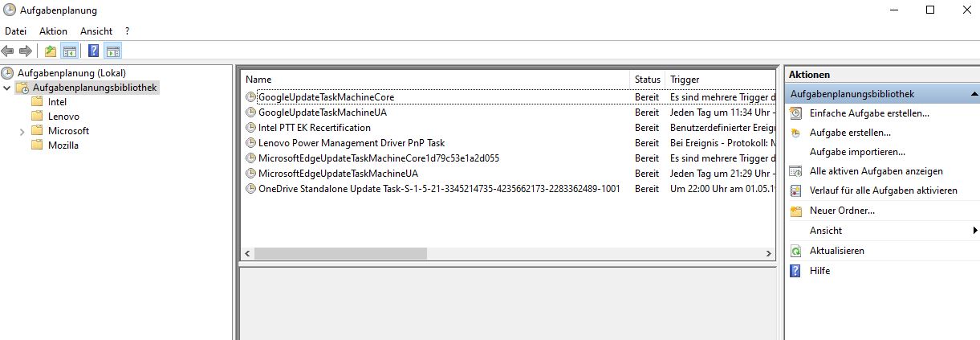Toggle the action pane toolbar icon
The width and height of the screenshot is (980, 340).
click(112, 51)
